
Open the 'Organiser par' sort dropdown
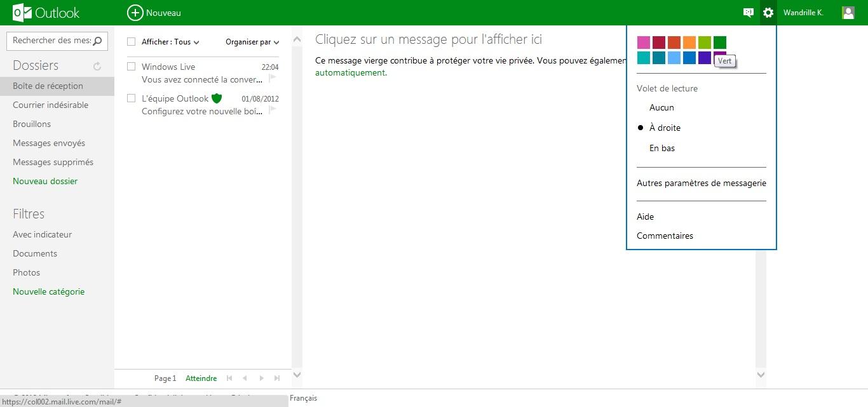coord(252,42)
